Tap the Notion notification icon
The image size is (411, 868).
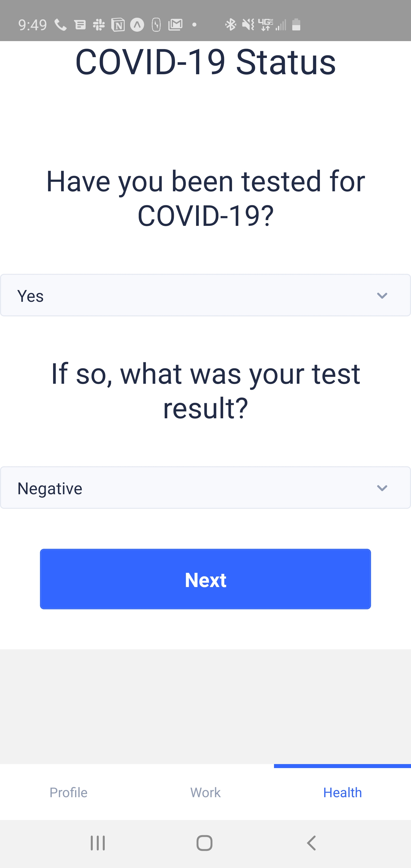(x=118, y=25)
